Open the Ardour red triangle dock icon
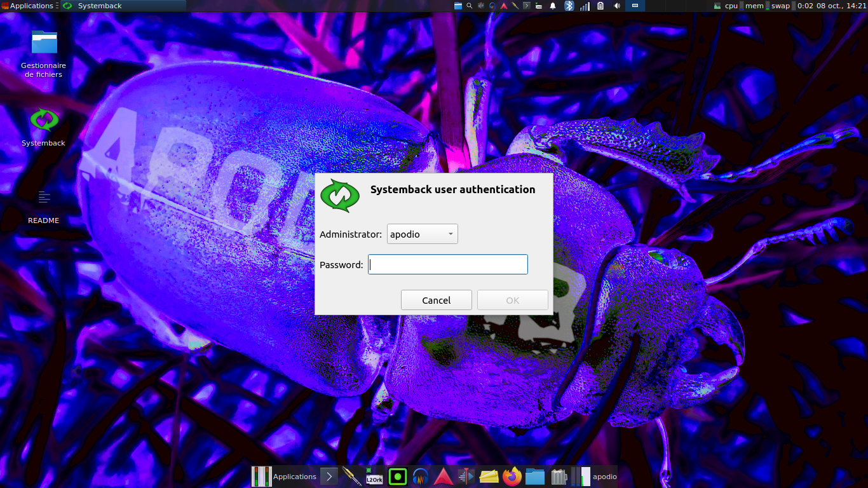 click(x=442, y=476)
